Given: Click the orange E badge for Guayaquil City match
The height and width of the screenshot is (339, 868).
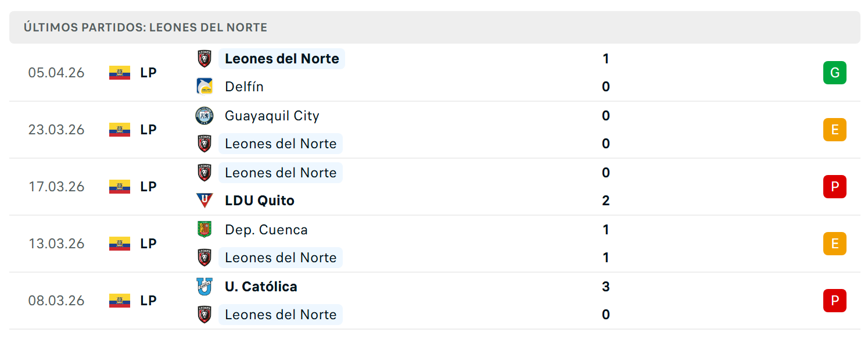Looking at the screenshot, I should (835, 130).
